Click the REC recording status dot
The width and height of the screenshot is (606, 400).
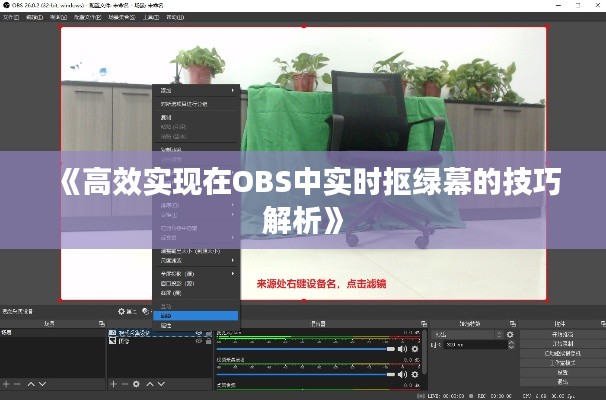[x=471, y=396]
